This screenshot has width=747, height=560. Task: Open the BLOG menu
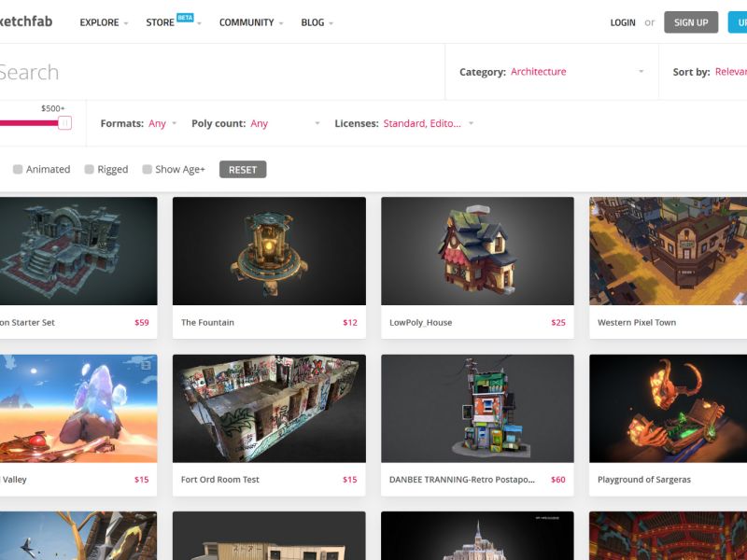tap(317, 22)
